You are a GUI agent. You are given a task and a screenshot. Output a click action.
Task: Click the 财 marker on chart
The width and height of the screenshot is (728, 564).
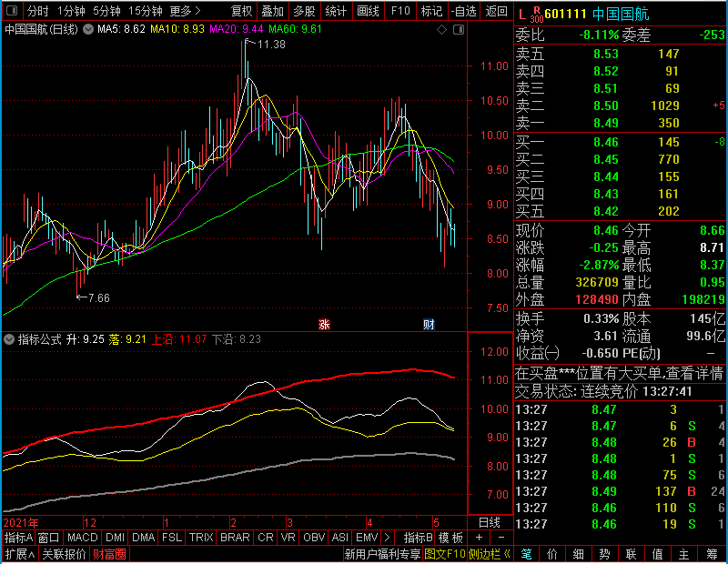point(429,325)
